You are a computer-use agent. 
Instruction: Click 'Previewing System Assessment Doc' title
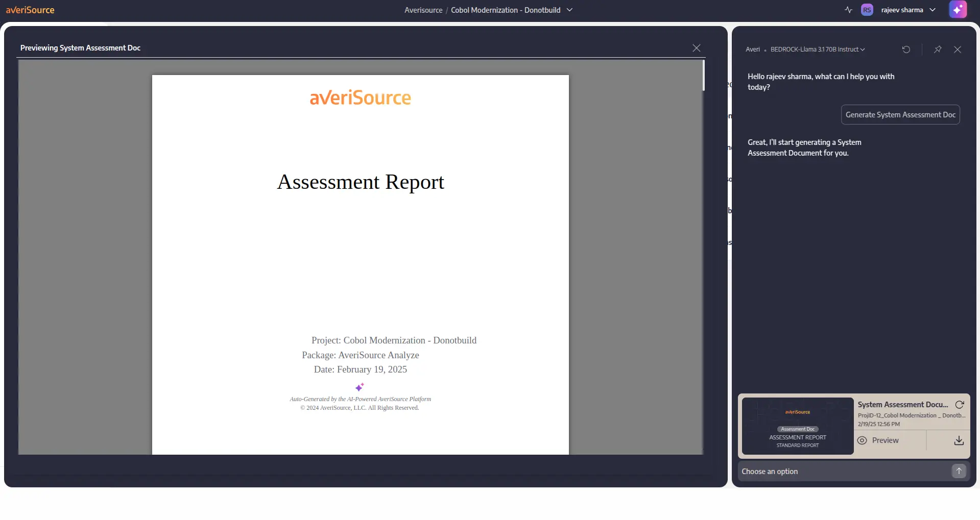[80, 48]
